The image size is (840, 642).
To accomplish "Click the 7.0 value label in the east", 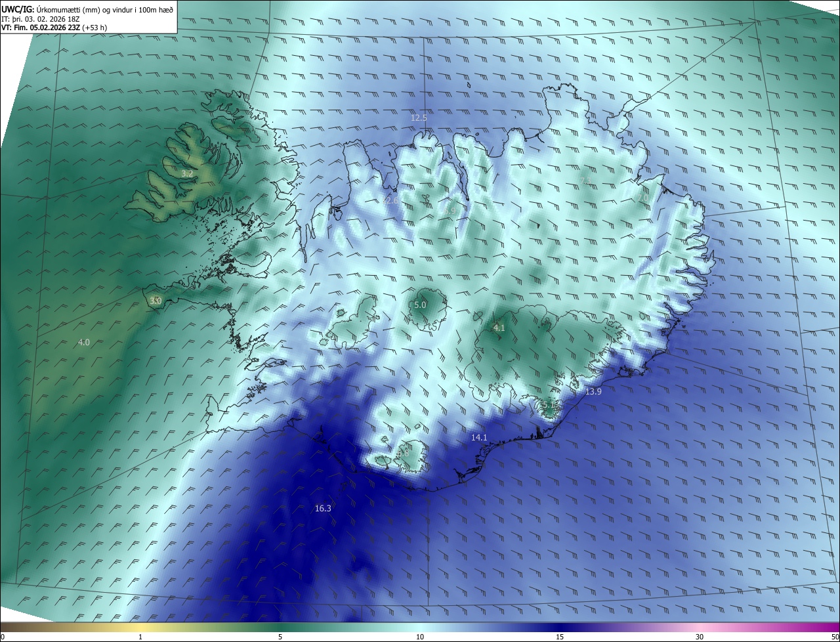I will point(642,198).
